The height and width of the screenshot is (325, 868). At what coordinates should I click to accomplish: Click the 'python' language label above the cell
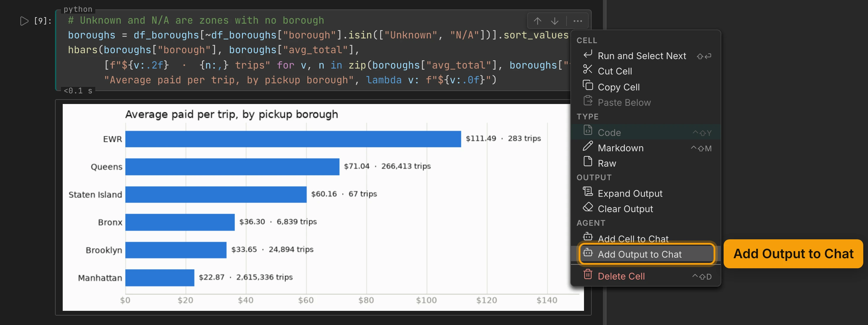78,9
